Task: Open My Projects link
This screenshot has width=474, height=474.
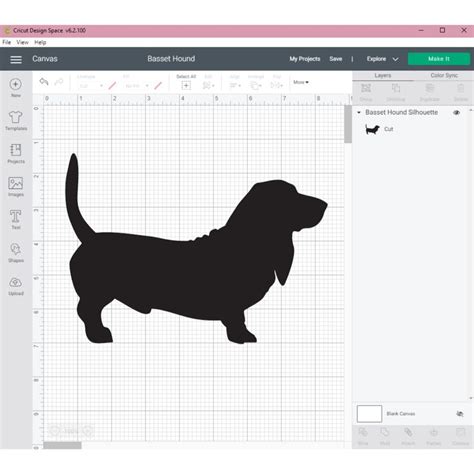Action: (x=305, y=59)
